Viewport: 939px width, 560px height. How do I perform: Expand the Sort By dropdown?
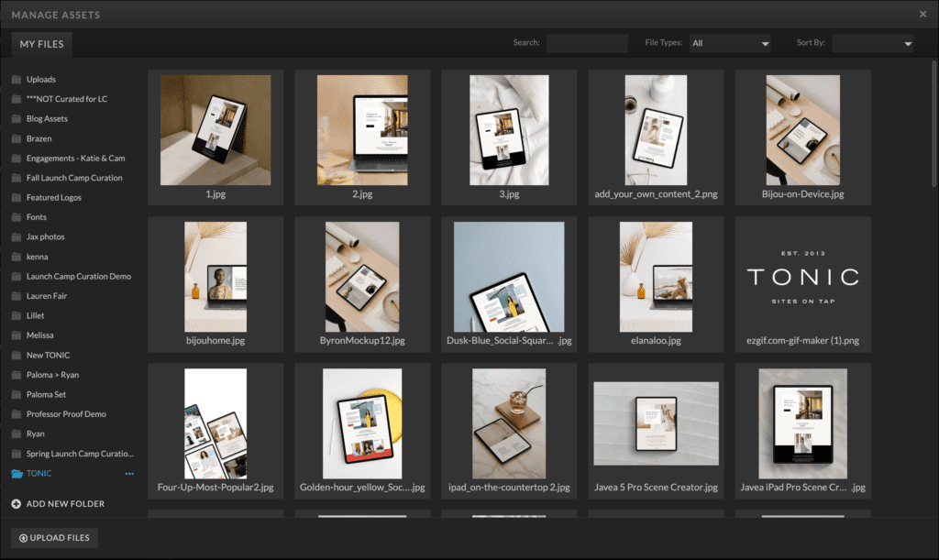pyautogui.click(x=872, y=43)
